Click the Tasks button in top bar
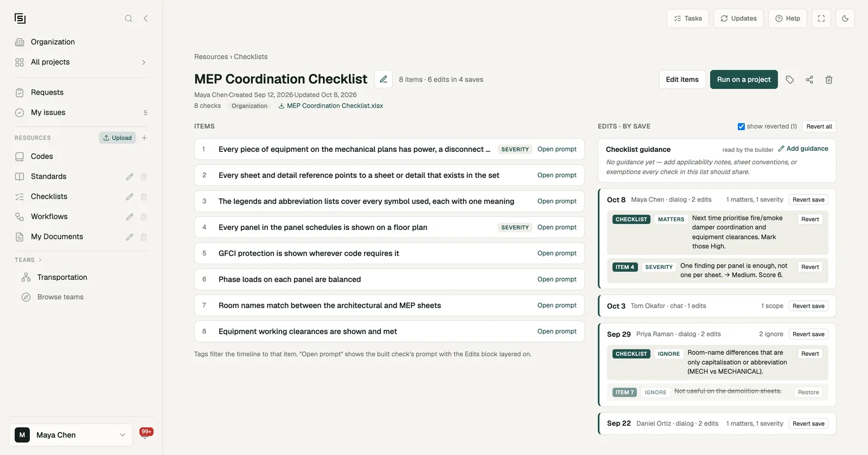The image size is (868, 455). click(x=688, y=18)
